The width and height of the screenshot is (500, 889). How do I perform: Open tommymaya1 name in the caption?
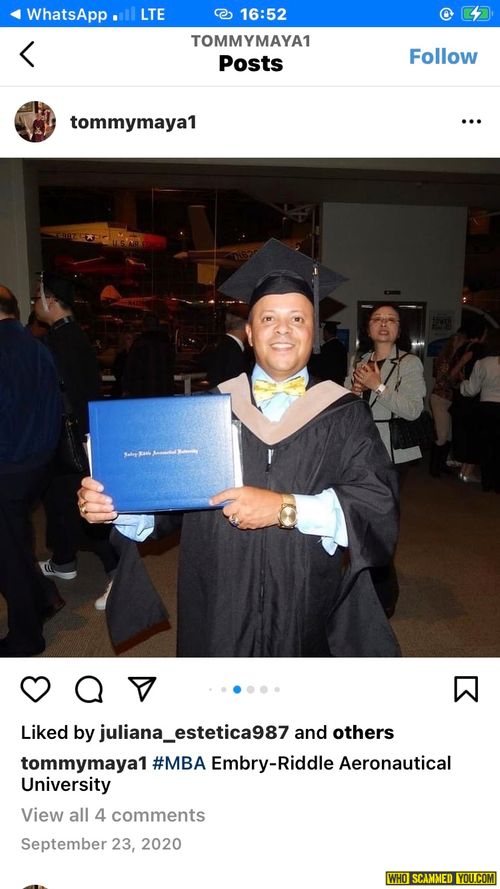(84, 763)
